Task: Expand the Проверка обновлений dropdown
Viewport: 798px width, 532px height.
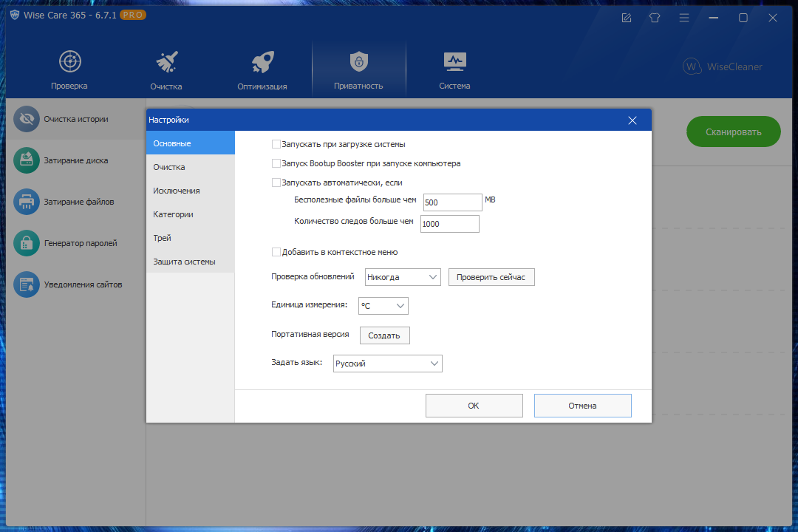Action: click(x=403, y=277)
